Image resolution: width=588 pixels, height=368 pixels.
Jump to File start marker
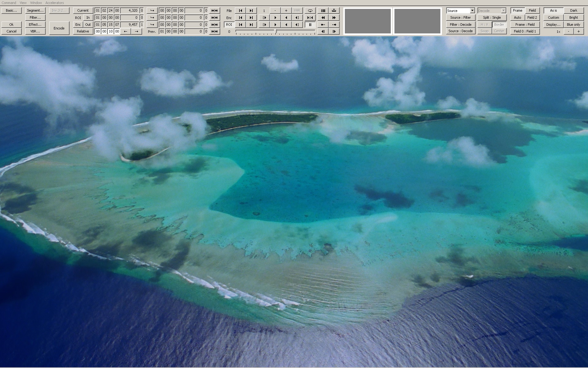(x=240, y=10)
